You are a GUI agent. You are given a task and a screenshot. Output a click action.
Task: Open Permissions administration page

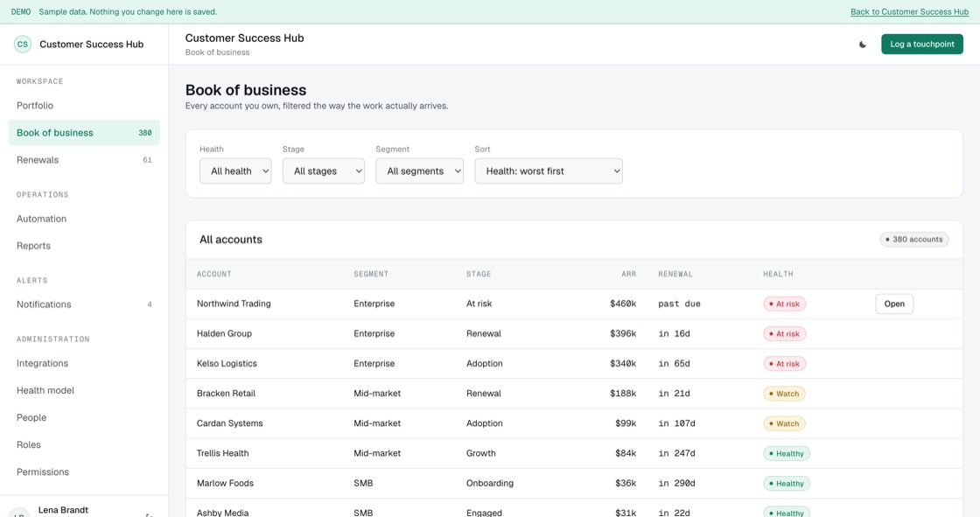click(84, 472)
